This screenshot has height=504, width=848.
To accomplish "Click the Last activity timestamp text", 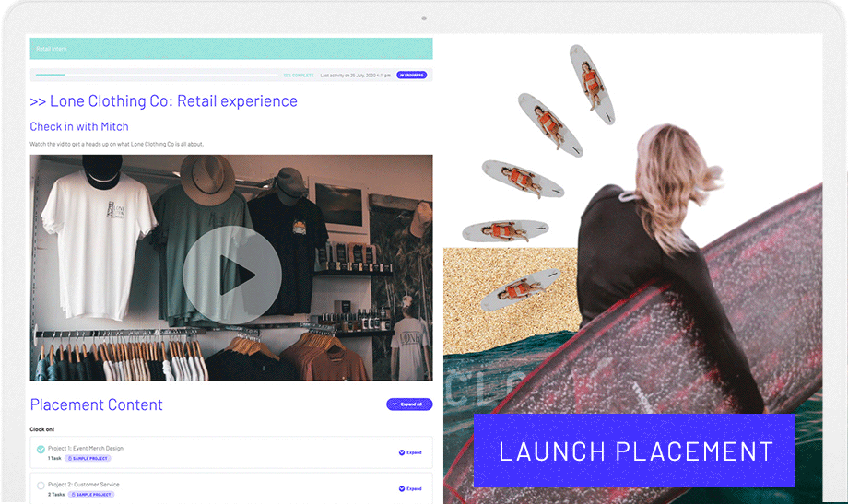I will [x=355, y=76].
